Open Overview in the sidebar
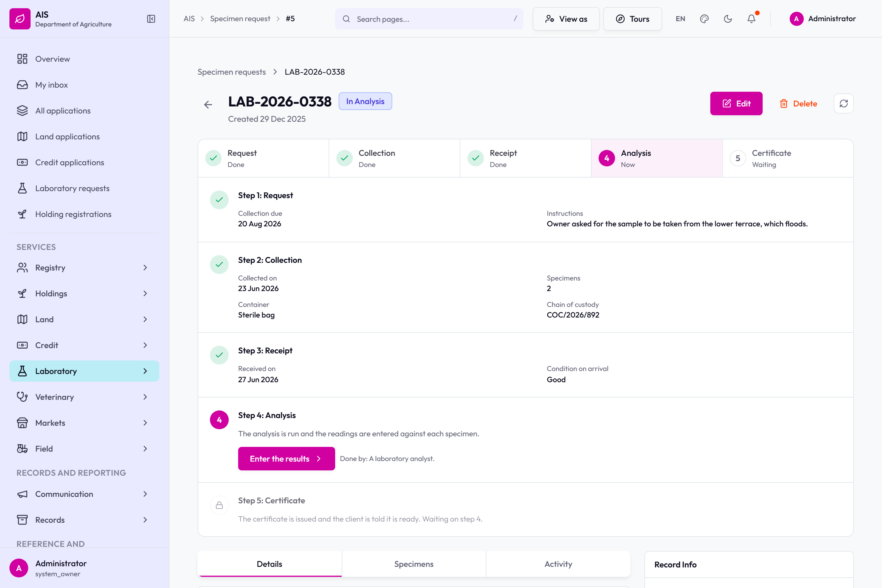Viewport: 882px width, 588px height. 84,59
